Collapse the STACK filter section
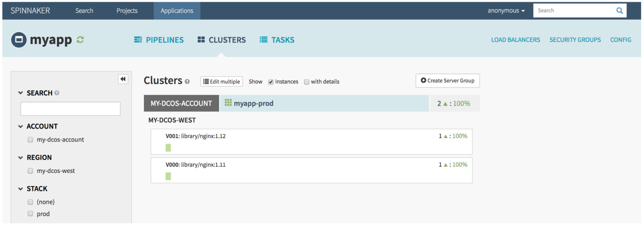 point(21,189)
